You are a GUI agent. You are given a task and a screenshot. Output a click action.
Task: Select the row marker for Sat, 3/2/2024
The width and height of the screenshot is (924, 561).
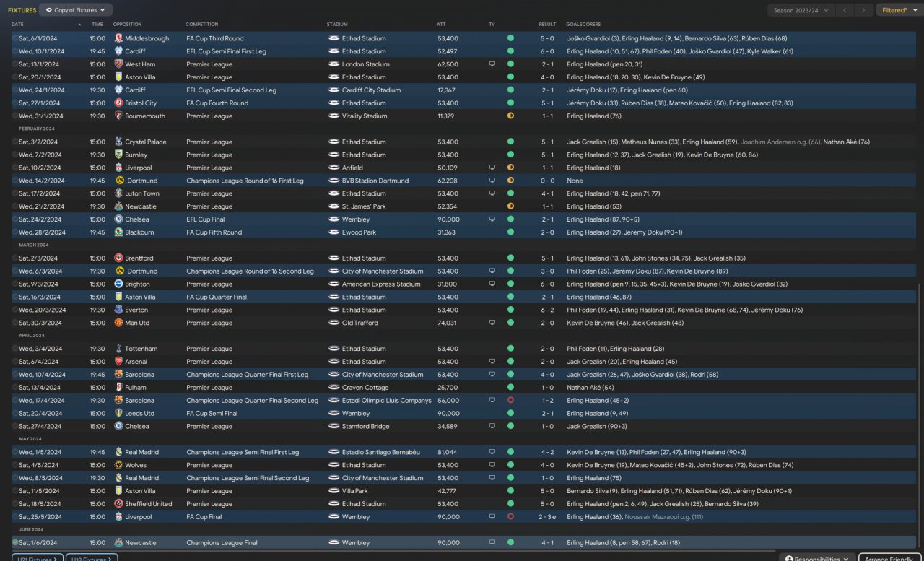tap(15, 142)
